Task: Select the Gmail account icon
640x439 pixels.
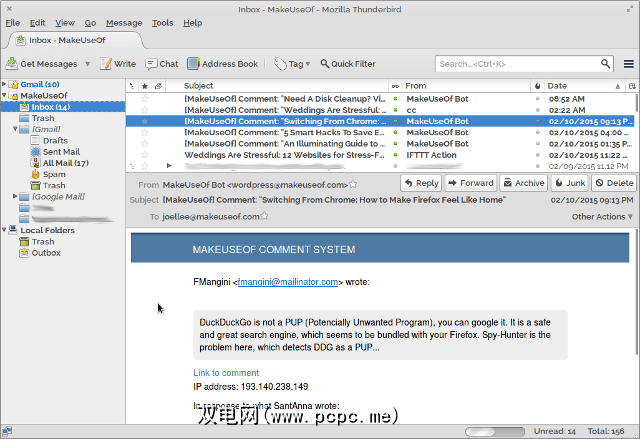Action: point(14,84)
